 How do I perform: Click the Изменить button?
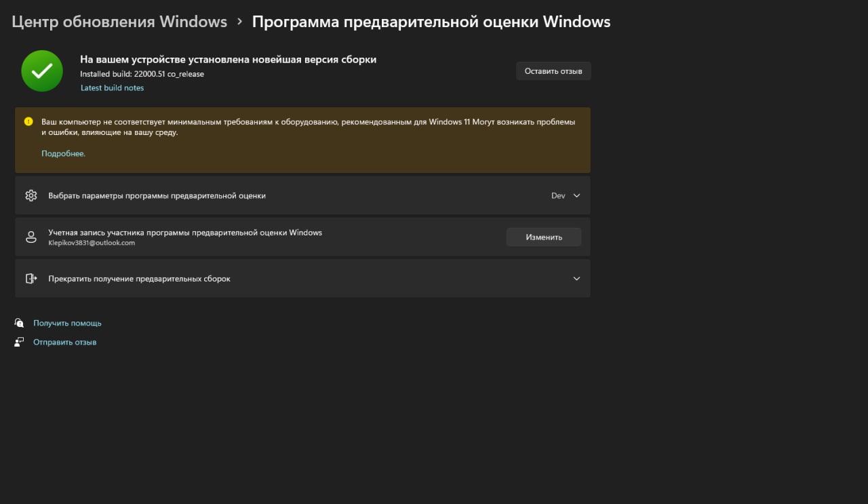[x=544, y=237]
